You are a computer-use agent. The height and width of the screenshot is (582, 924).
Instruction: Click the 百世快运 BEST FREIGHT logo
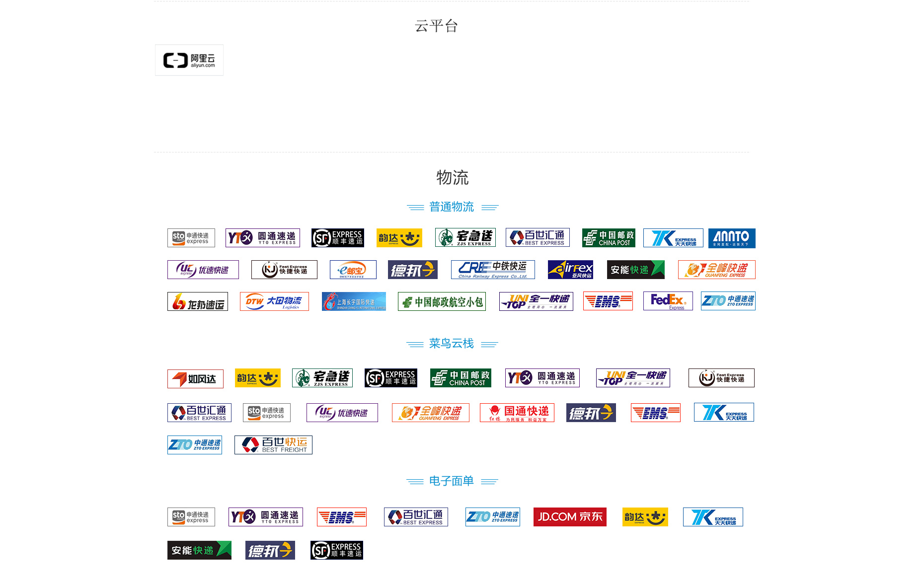pyautogui.click(x=273, y=445)
